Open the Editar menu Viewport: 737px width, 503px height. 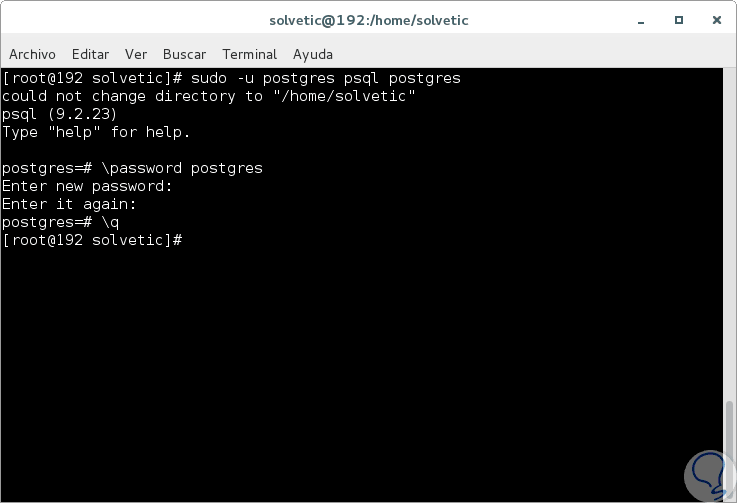point(90,54)
